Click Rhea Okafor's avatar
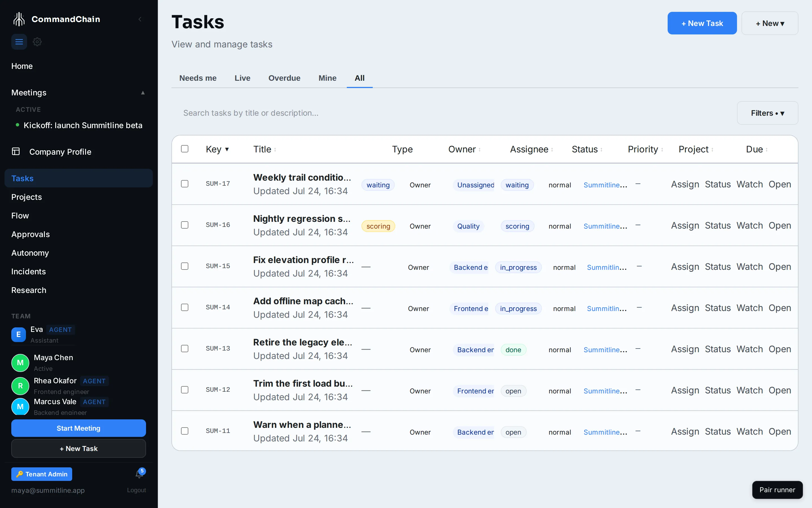 coord(20,386)
